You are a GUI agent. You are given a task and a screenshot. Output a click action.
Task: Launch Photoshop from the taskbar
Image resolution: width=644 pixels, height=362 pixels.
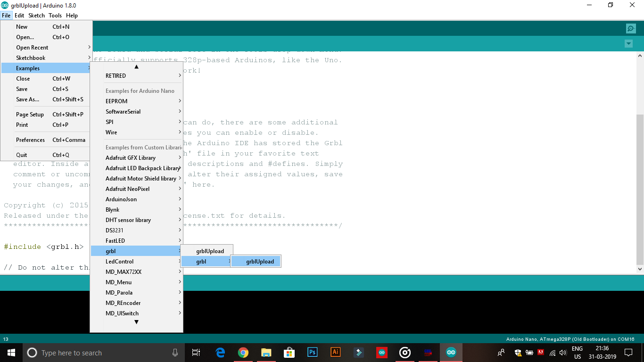click(312, 352)
